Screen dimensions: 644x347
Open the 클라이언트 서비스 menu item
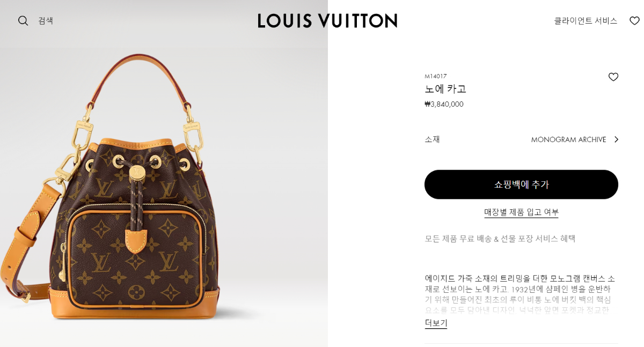pyautogui.click(x=586, y=21)
